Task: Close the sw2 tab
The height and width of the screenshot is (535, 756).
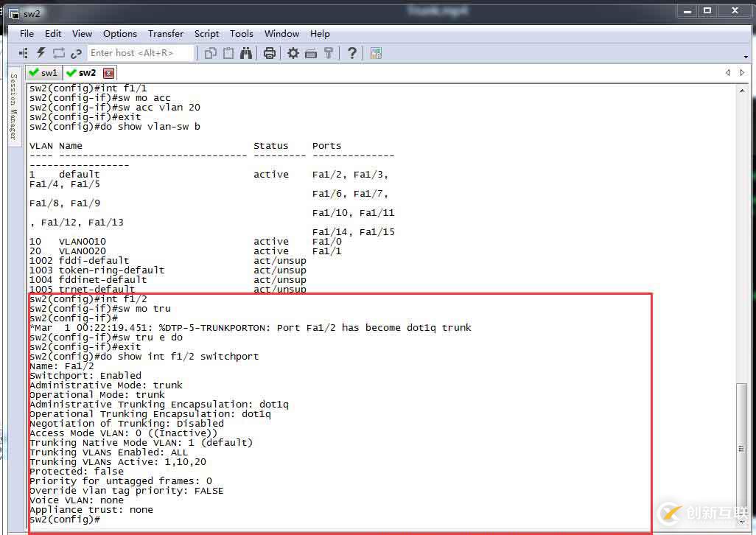Action: [108, 73]
